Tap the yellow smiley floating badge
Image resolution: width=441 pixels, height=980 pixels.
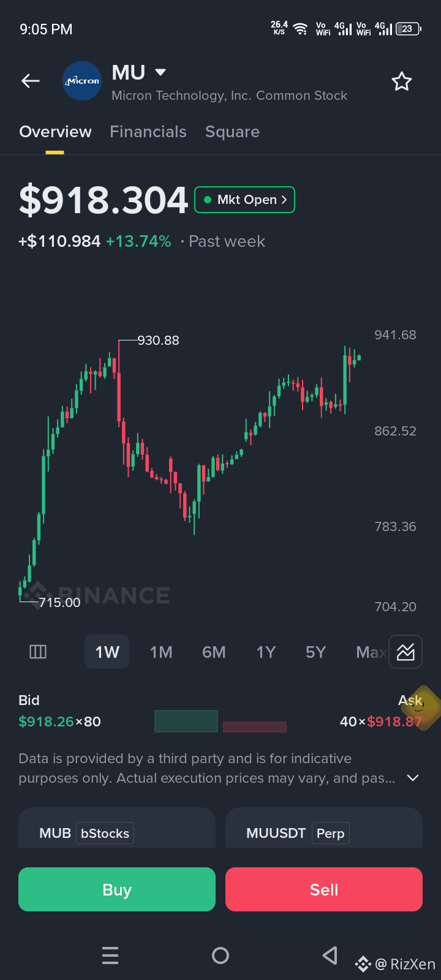[421, 708]
